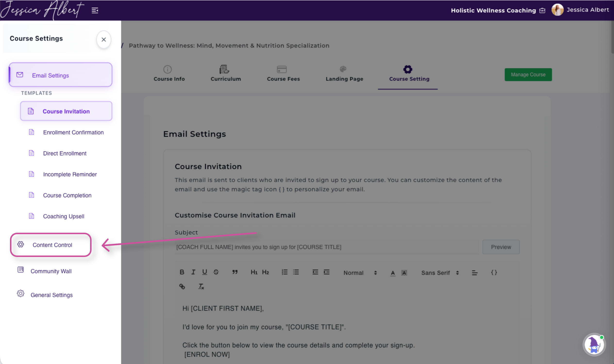The width and height of the screenshot is (614, 364).
Task: Switch to the Course Fees tab
Action: (283, 73)
